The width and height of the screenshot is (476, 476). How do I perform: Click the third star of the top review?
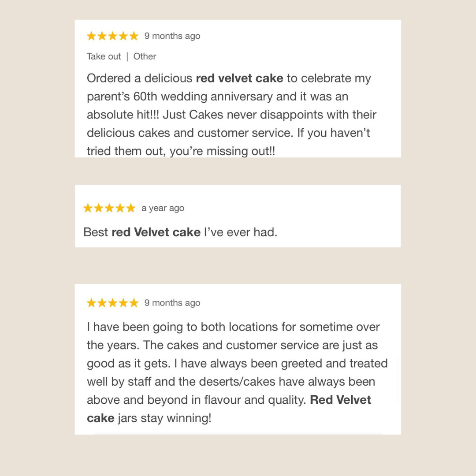113,36
